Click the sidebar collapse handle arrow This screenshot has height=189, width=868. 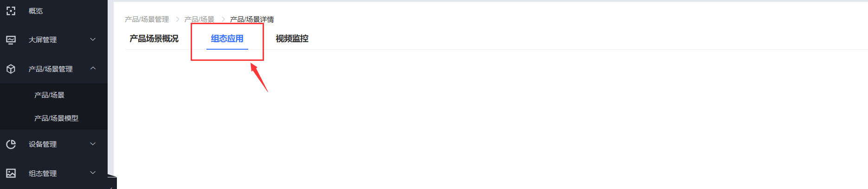coord(111,187)
